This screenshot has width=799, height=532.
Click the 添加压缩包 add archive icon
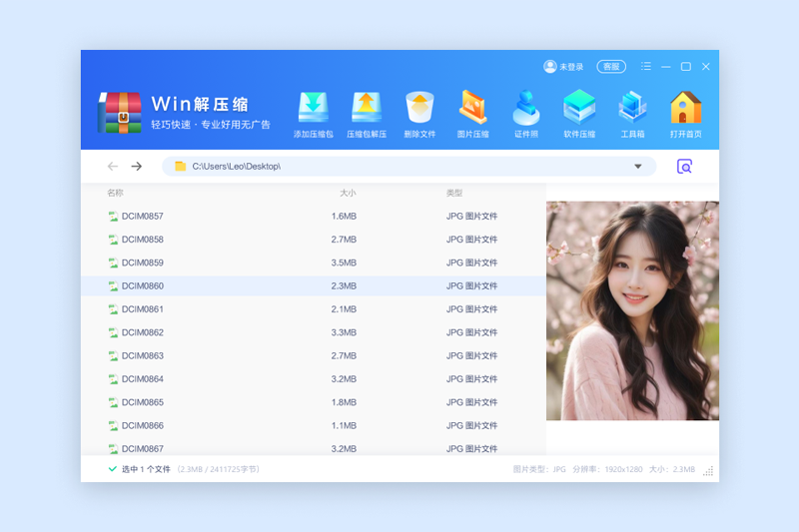coord(313,112)
